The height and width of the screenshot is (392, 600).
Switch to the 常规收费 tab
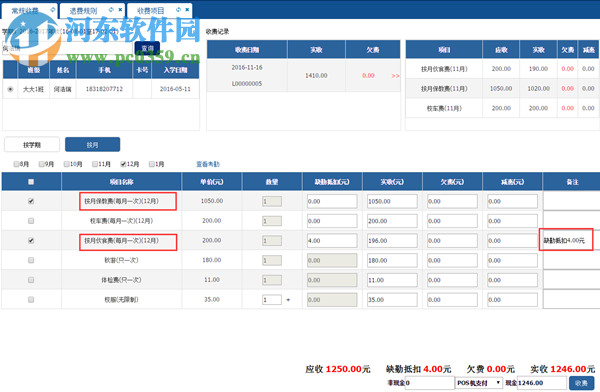pos(25,11)
